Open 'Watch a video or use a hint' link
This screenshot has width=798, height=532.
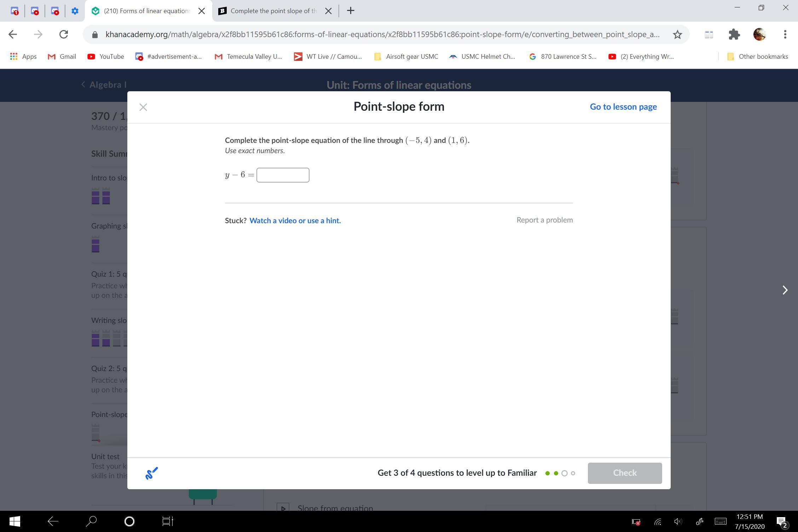295,221
